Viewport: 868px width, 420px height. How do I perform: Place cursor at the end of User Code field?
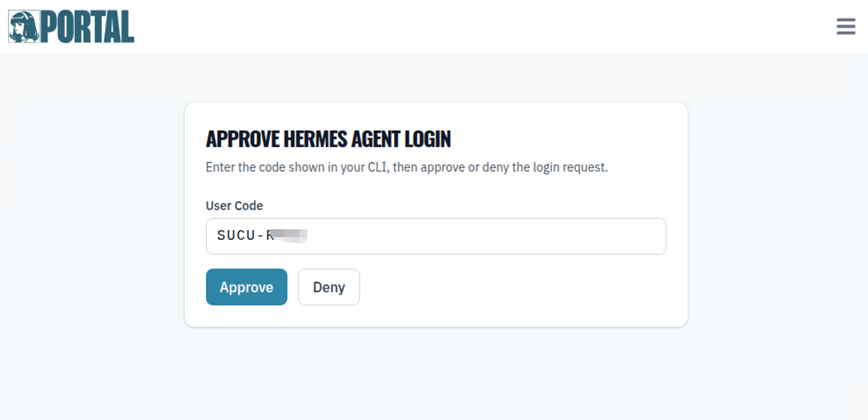613,236
